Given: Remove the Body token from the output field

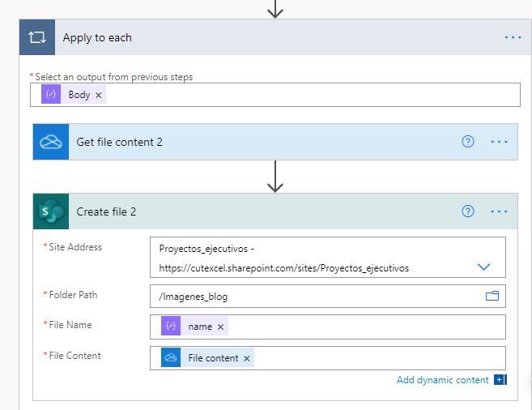Looking at the screenshot, I should 99,95.
